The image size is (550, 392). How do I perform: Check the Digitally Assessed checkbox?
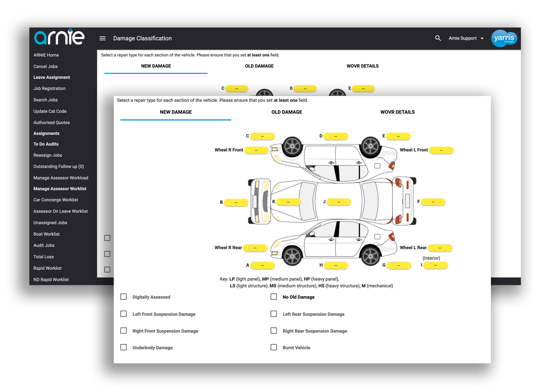click(x=123, y=296)
